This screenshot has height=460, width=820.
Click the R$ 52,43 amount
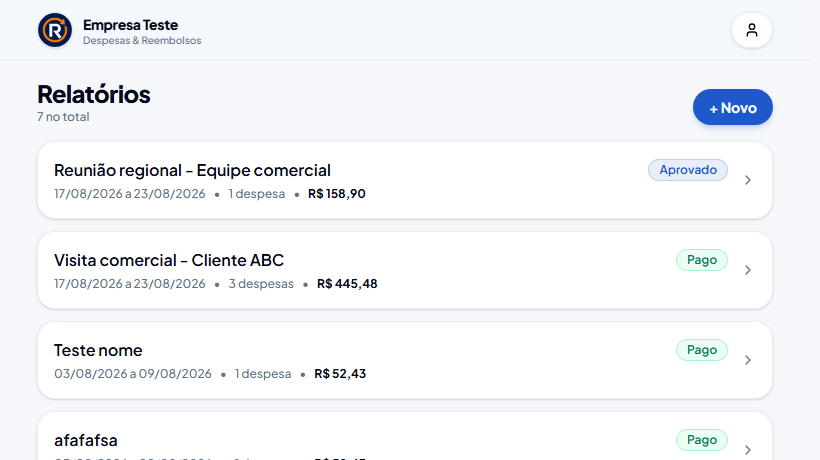click(x=340, y=374)
